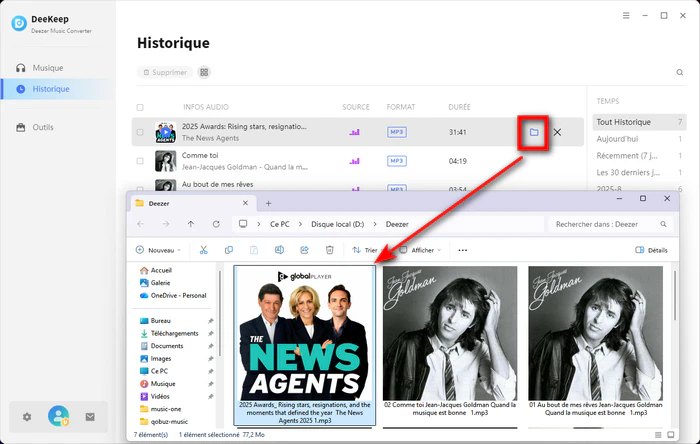Check the box for 2025 Awards row

[140, 132]
